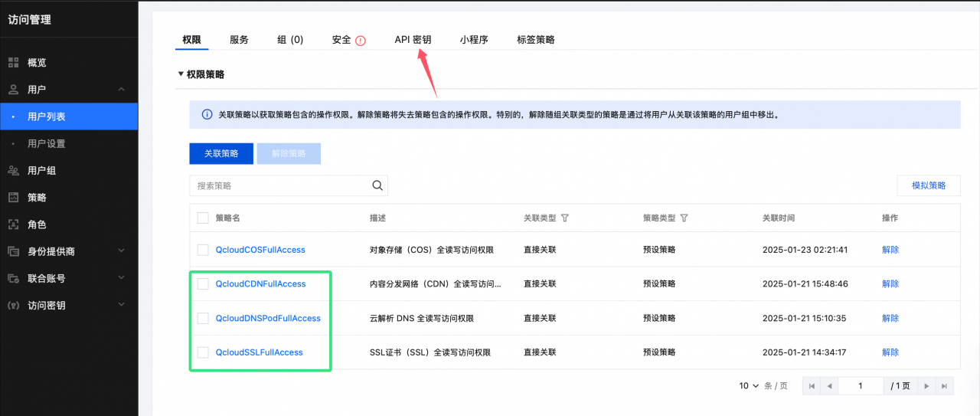Select the 角色 role icon
980x416 pixels.
[13, 224]
